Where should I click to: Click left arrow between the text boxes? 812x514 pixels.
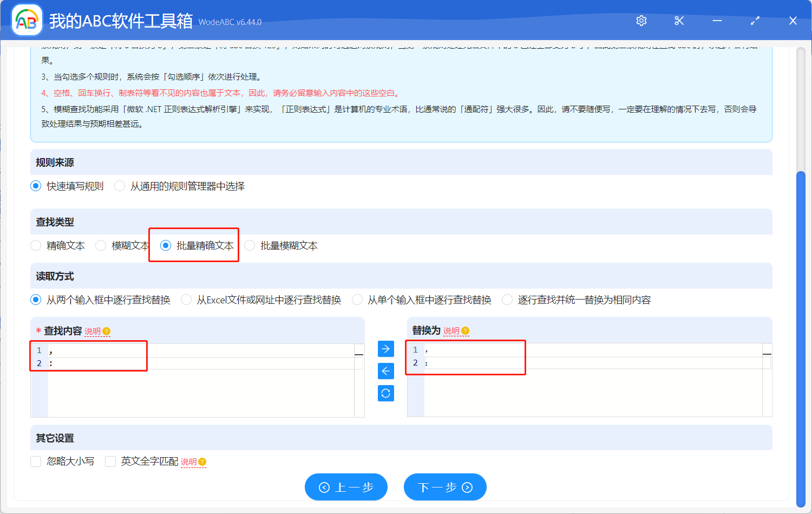(x=385, y=371)
